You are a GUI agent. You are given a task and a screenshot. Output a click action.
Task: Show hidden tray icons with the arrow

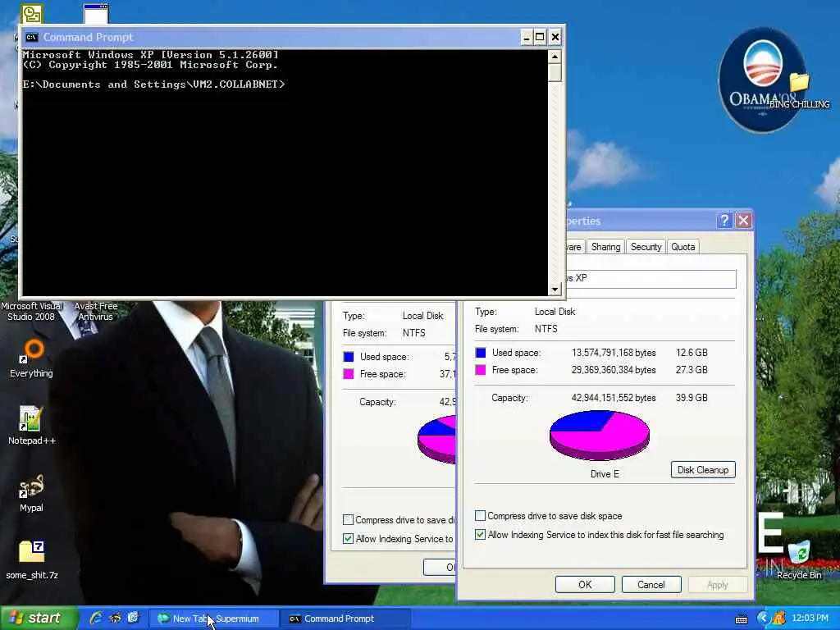763,619
